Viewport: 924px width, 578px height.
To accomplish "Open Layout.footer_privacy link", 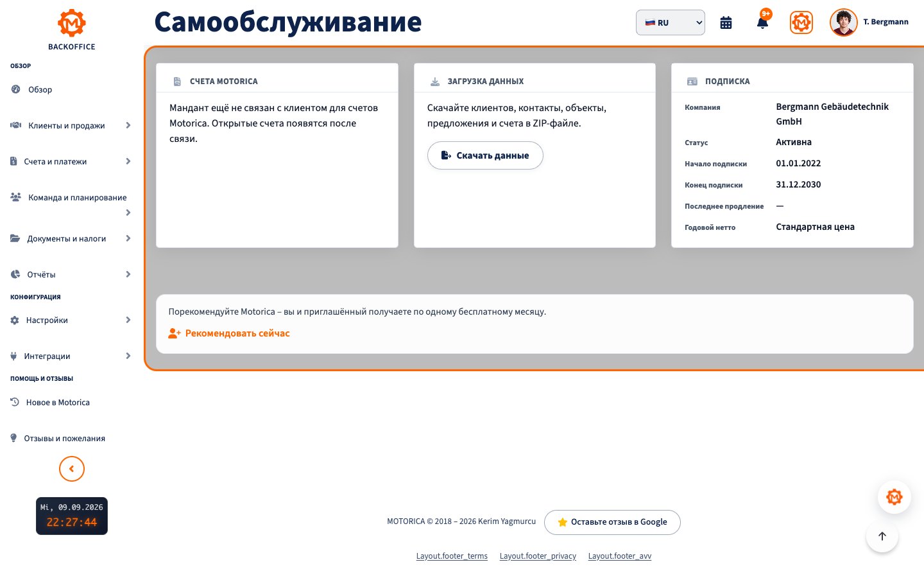I will coord(538,556).
